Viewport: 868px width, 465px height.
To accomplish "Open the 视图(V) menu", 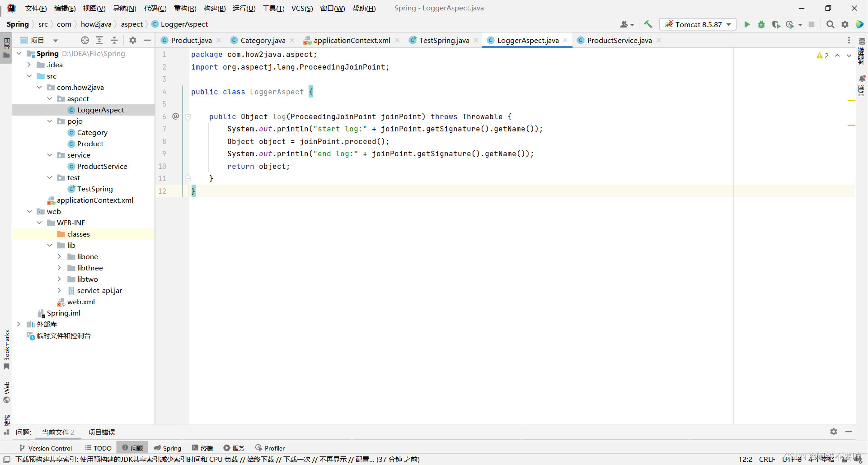I will 95,8.
